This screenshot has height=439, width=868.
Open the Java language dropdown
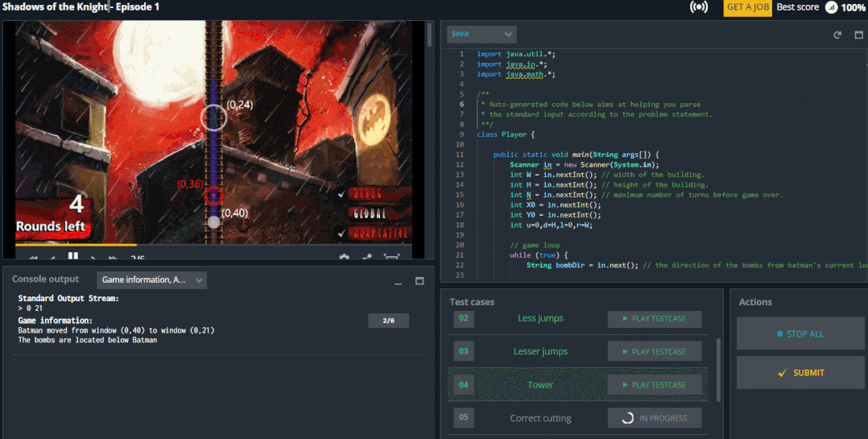(x=482, y=35)
